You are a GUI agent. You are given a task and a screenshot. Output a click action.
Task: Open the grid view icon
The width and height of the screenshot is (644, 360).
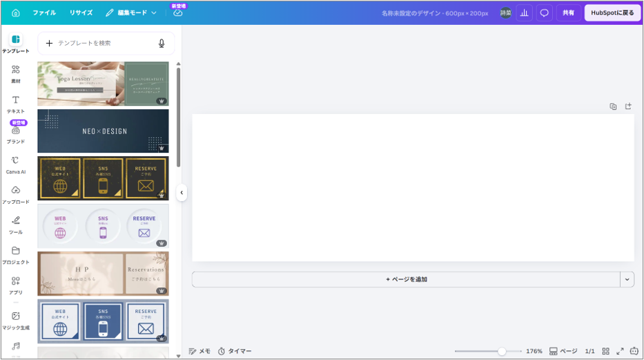pos(606,351)
